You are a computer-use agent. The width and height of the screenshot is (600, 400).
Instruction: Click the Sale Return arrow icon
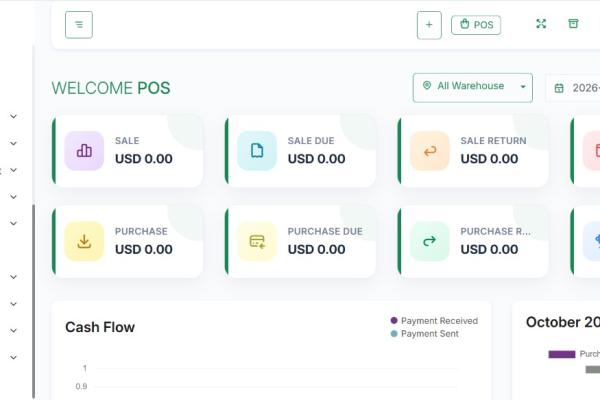tap(430, 151)
